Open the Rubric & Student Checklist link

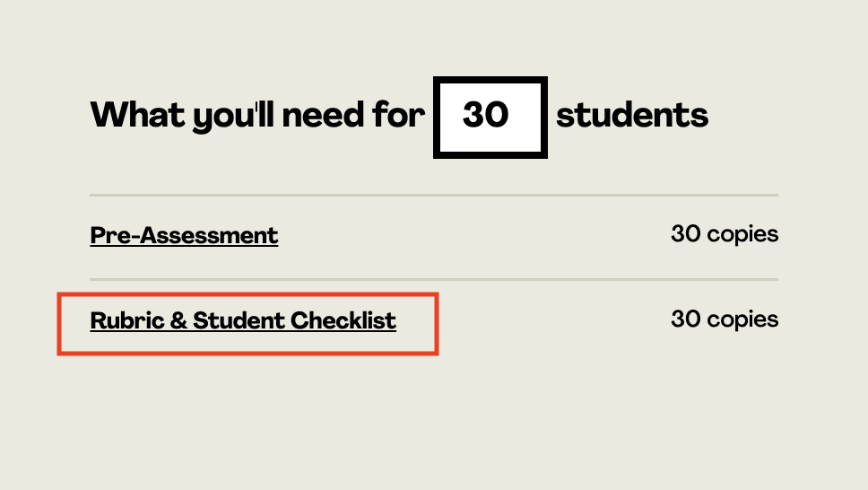(243, 321)
